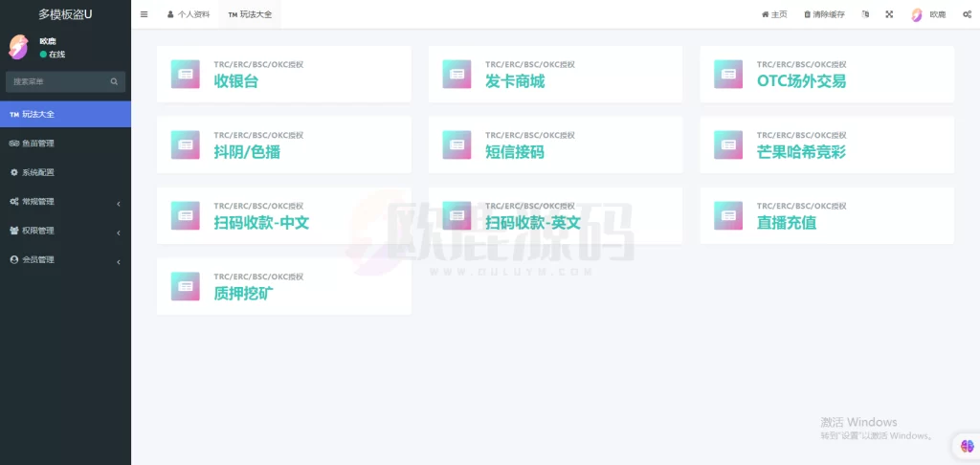Select 玩法大全 in the sidebar menu
The image size is (980, 465).
coord(65,115)
